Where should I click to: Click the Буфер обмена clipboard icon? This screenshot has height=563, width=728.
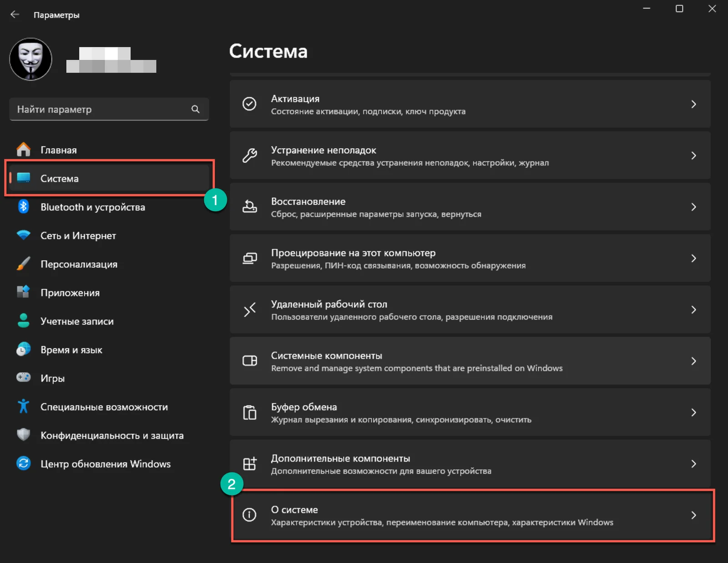click(249, 412)
